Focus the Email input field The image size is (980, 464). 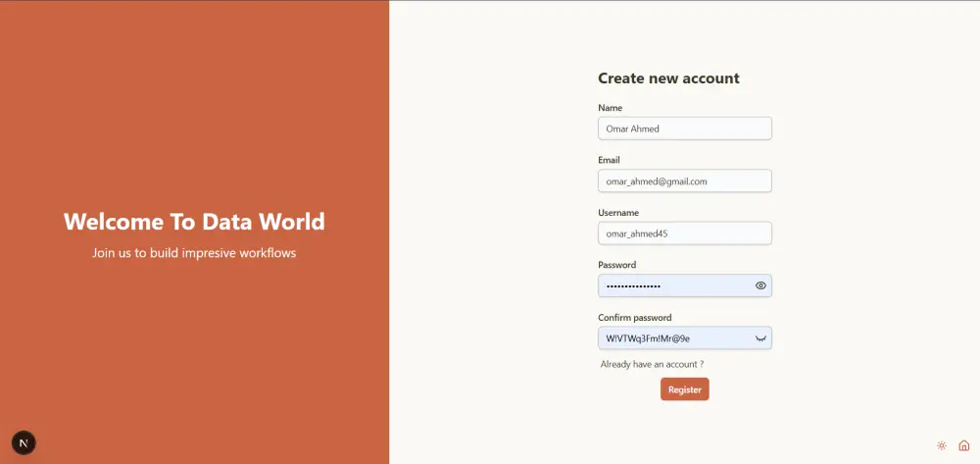pyautogui.click(x=684, y=181)
